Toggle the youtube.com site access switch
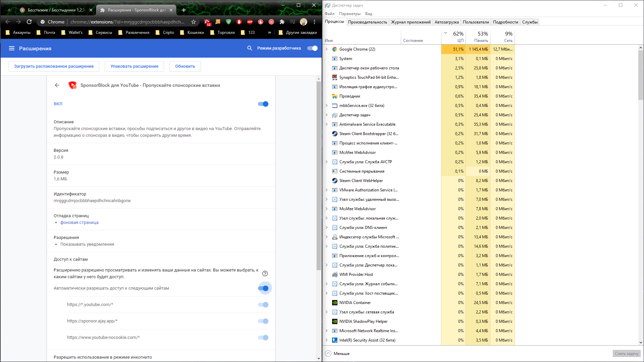This screenshot has width=644, height=362. [263, 305]
